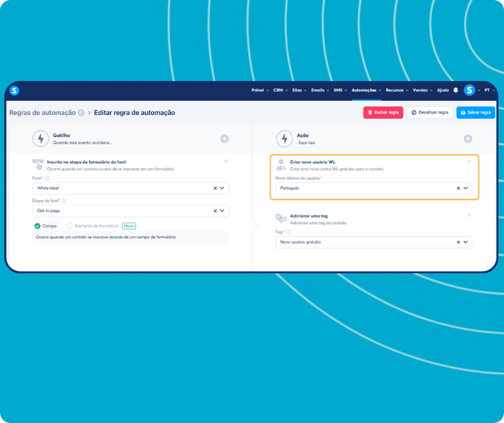Add a new action with plus icon in Ação
This screenshot has height=423, width=504.
[468, 138]
